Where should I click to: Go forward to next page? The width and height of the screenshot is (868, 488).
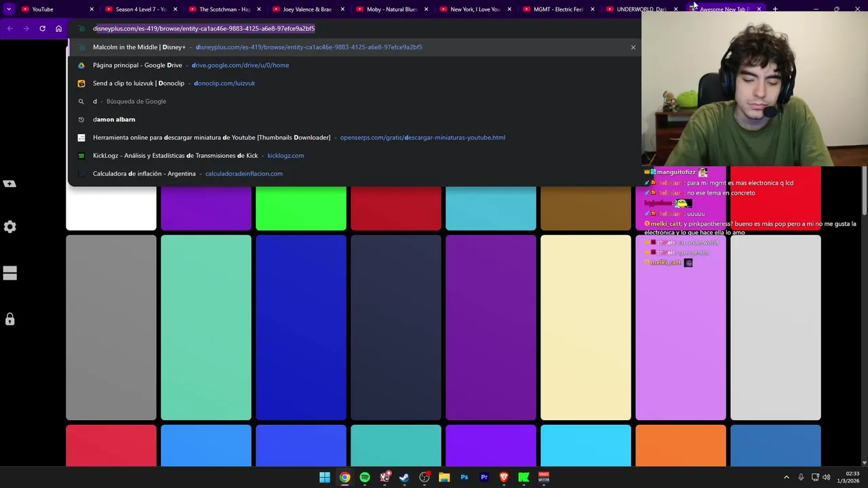(x=26, y=28)
